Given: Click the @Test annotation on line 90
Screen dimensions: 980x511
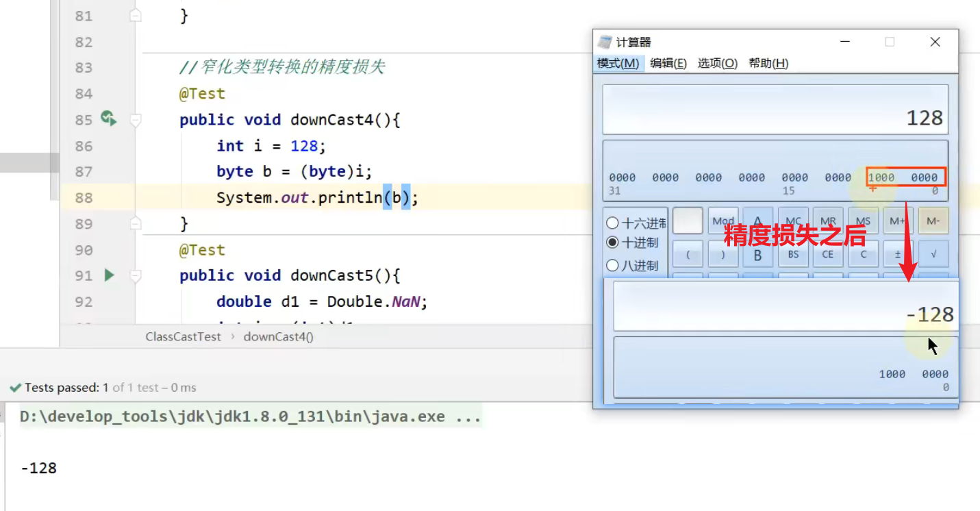Looking at the screenshot, I should click(x=202, y=250).
